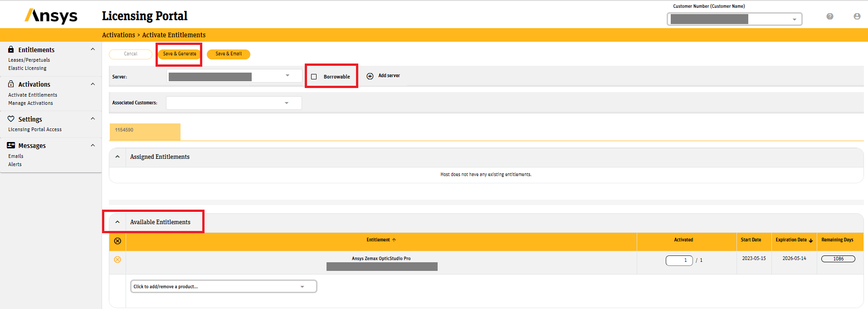Viewport: 868px width, 309px height.
Task: Click the Entitlements lock icon
Action: click(x=11, y=49)
